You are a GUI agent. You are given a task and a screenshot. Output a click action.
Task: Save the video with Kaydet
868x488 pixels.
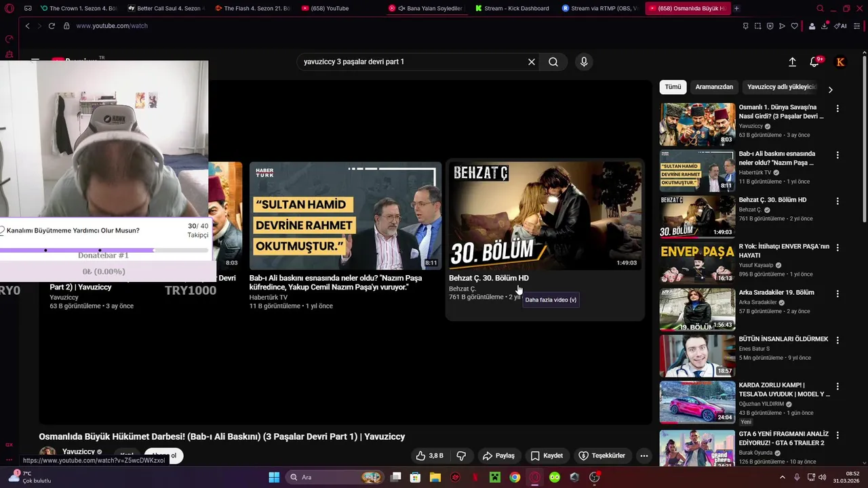click(547, 455)
